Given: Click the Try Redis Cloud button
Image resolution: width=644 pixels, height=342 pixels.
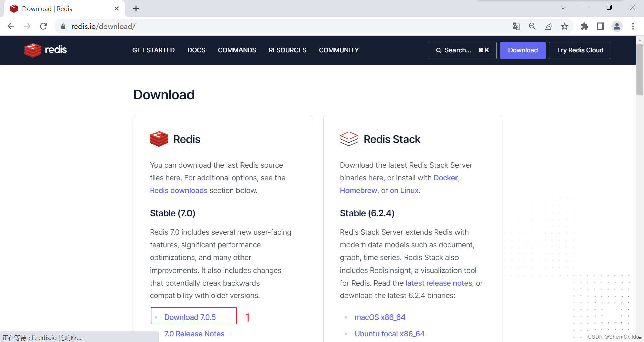Looking at the screenshot, I should pos(580,50).
